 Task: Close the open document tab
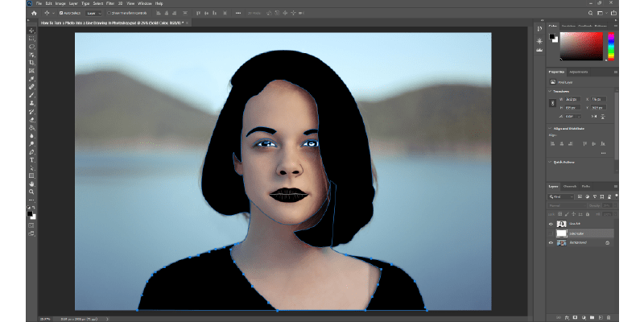tap(188, 23)
